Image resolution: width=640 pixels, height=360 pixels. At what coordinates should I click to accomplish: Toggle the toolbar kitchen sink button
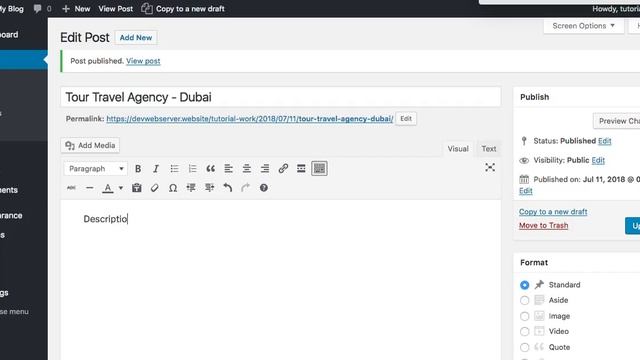click(x=319, y=169)
